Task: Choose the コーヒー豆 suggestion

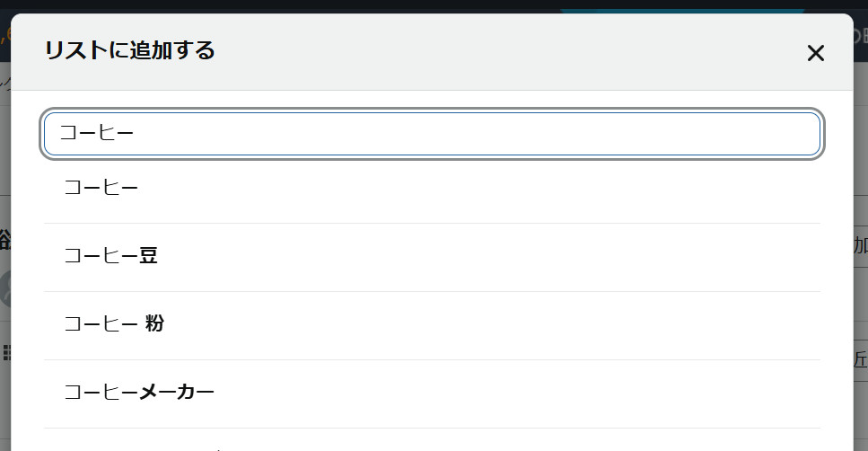Action: pyautogui.click(x=431, y=257)
